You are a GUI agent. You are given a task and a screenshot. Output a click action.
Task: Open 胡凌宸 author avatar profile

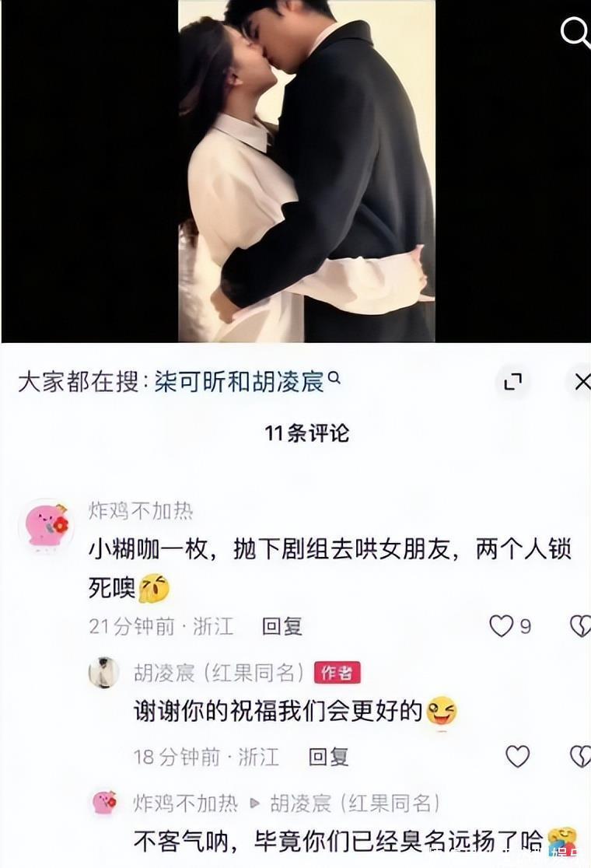(104, 673)
